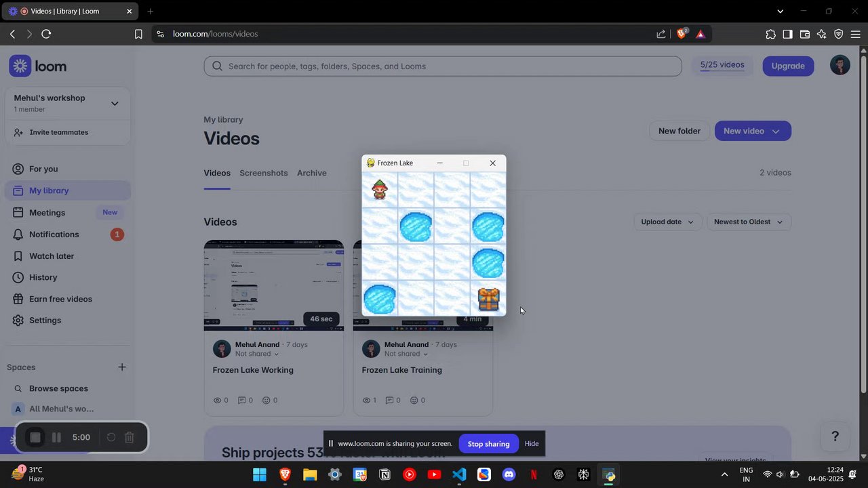Click the Loom logo in the sidebar
The height and width of the screenshot is (488, 868).
[38, 66]
